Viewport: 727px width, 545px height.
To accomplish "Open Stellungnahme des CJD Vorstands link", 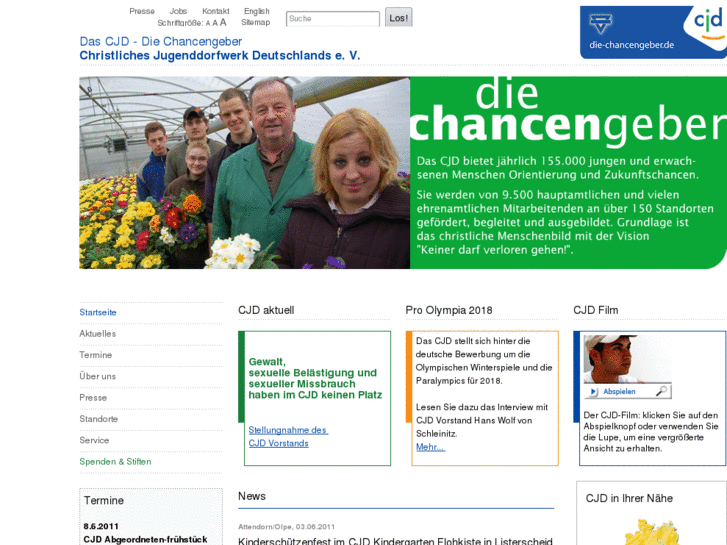I will pyautogui.click(x=288, y=437).
